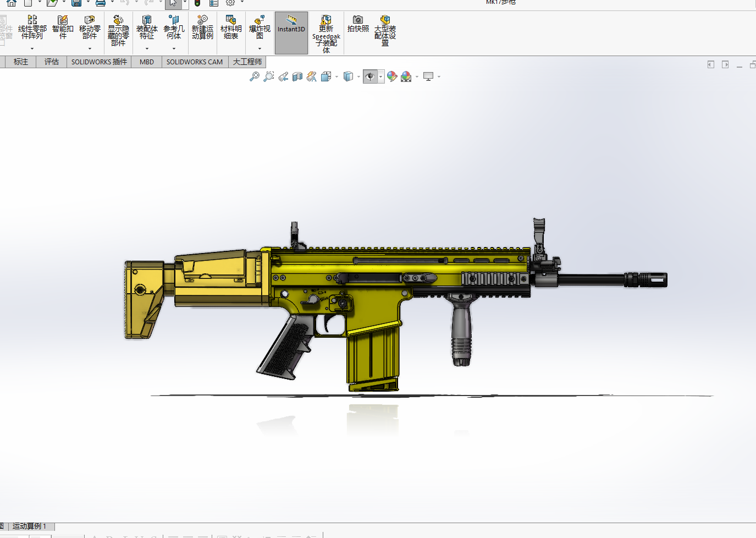
Task: Click the Select cursor tool
Action: [x=173, y=3]
